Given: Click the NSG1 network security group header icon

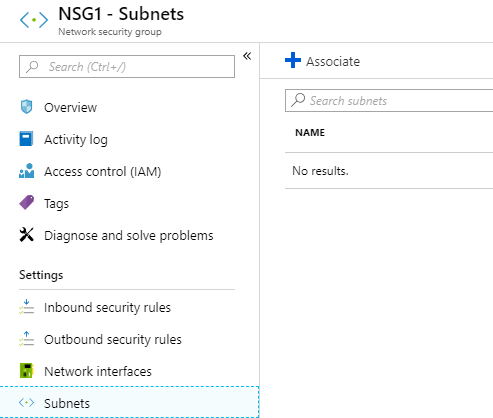Looking at the screenshot, I should pos(34,20).
